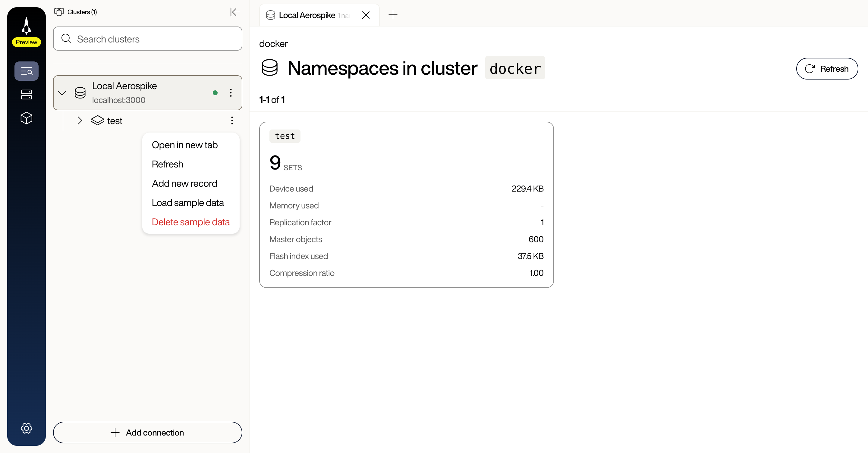This screenshot has height=453, width=868.
Task: Open options menu for Local Aerospike cluster
Action: 231,93
